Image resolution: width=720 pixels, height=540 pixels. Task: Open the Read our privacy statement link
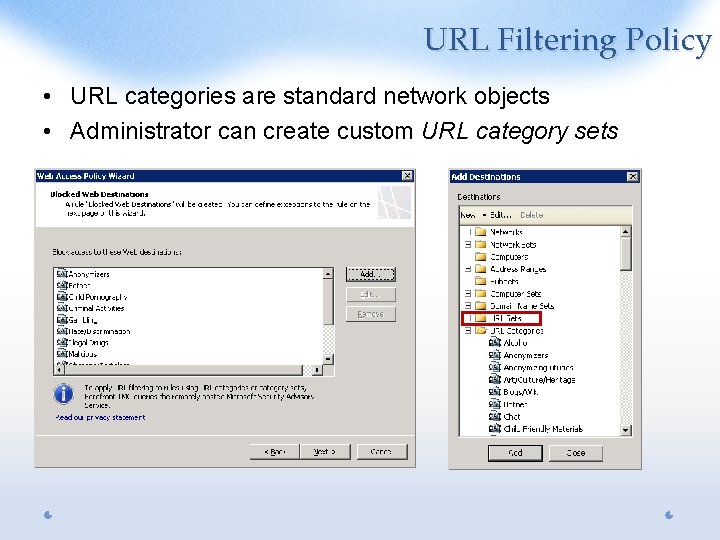[x=101, y=417]
